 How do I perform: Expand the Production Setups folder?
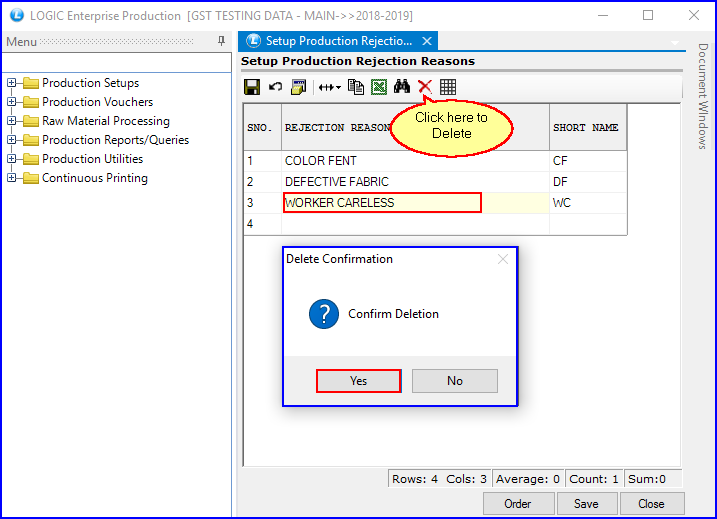(12, 83)
